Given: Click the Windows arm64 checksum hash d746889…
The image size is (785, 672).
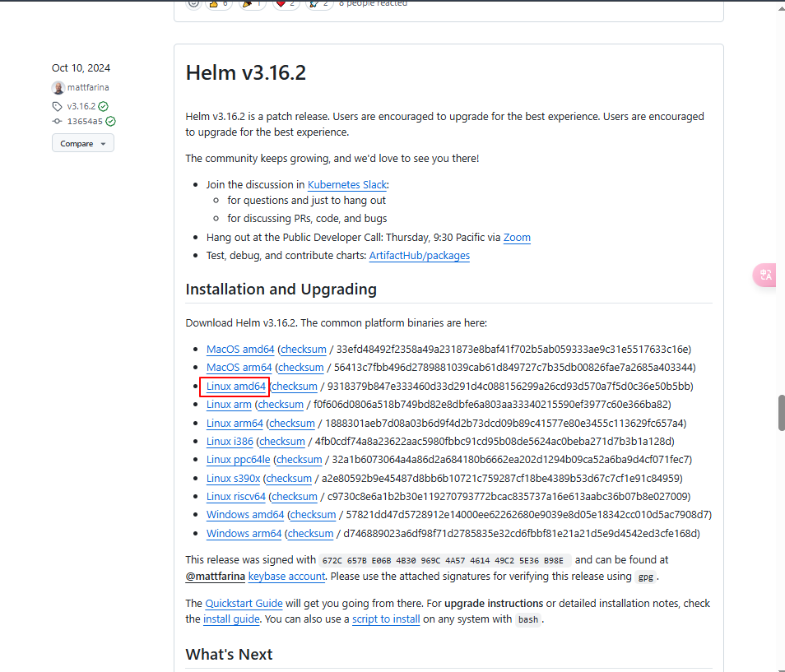Looking at the screenshot, I should [x=520, y=533].
